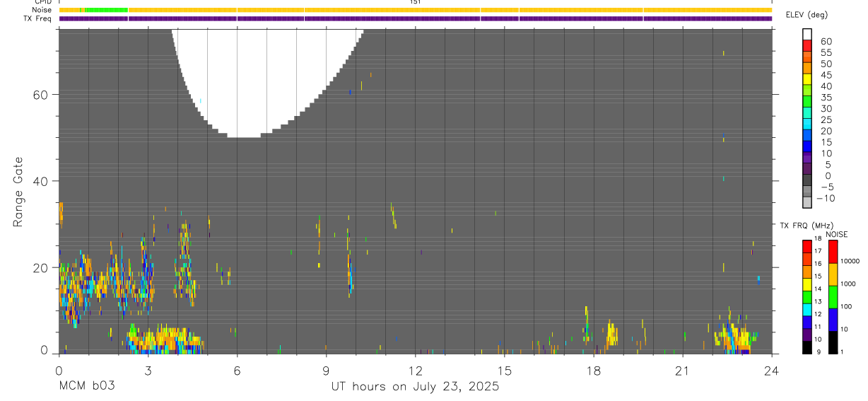
Task: Click the '45' label on elevation scale
Action: pos(826,75)
